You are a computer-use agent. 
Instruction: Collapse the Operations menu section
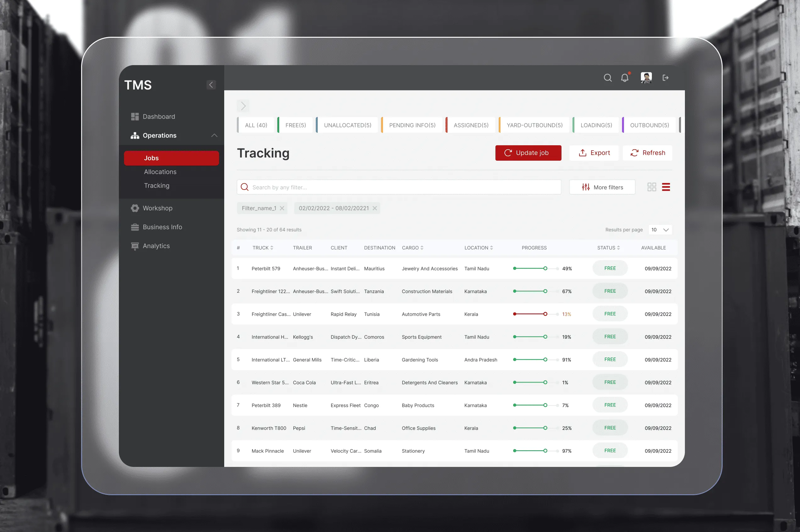214,136
